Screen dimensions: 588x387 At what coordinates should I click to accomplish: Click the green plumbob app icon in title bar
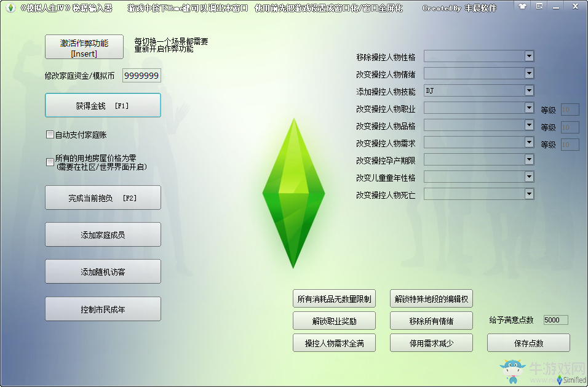10,7
